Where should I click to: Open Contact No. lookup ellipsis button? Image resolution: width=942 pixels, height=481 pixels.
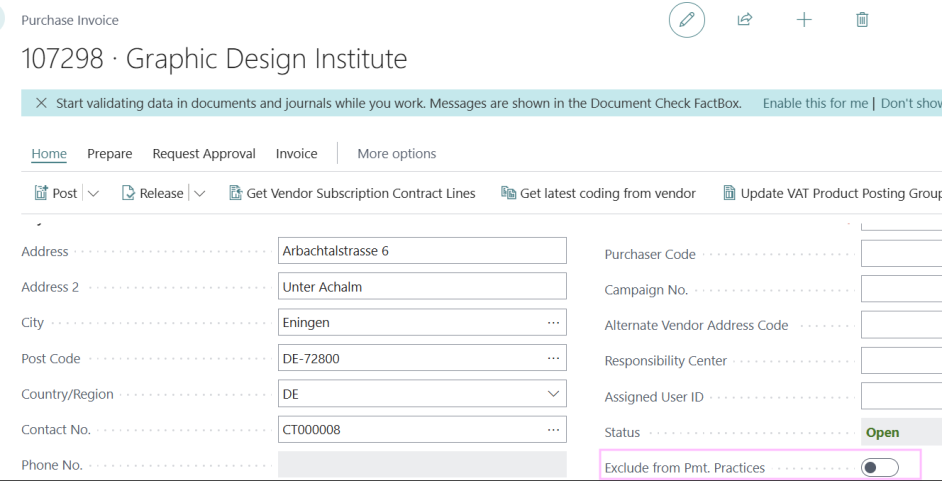tap(553, 430)
